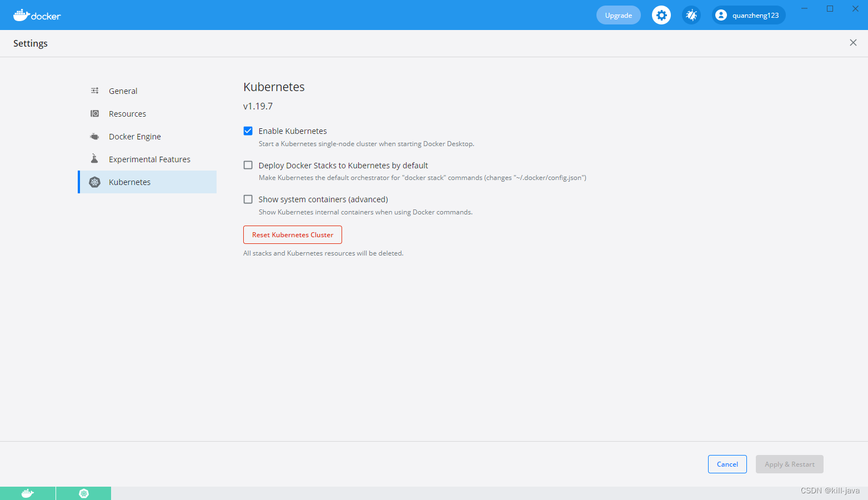Click the Upgrade button

[619, 15]
